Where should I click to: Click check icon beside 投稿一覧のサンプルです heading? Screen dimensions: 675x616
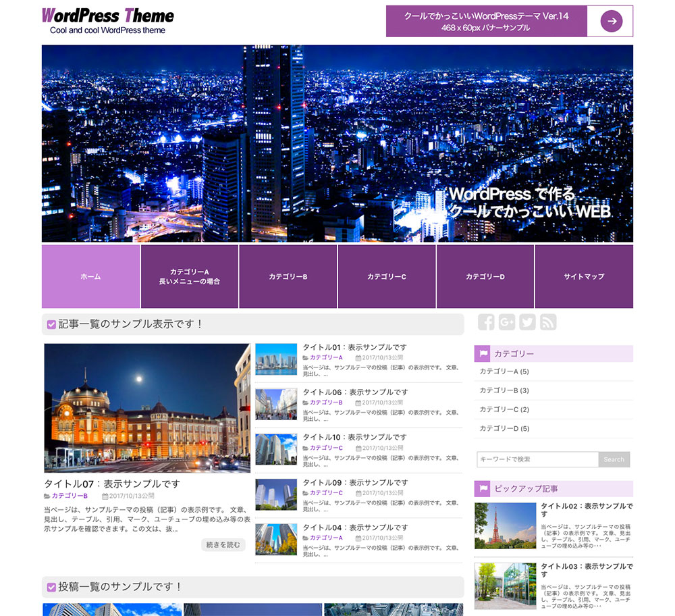pyautogui.click(x=51, y=587)
